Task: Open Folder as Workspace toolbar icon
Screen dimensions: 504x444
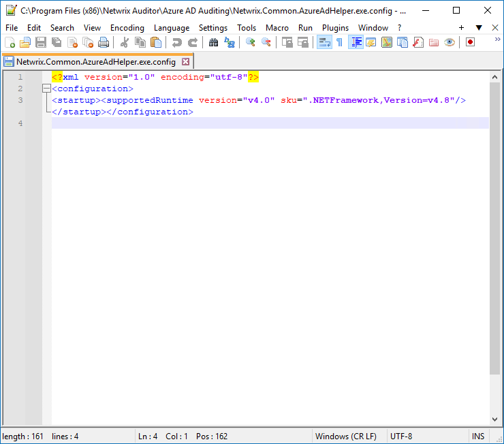Action: tap(434, 42)
